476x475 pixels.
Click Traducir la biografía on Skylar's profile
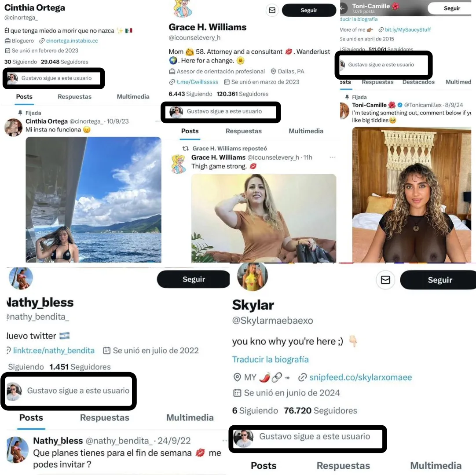click(x=270, y=359)
